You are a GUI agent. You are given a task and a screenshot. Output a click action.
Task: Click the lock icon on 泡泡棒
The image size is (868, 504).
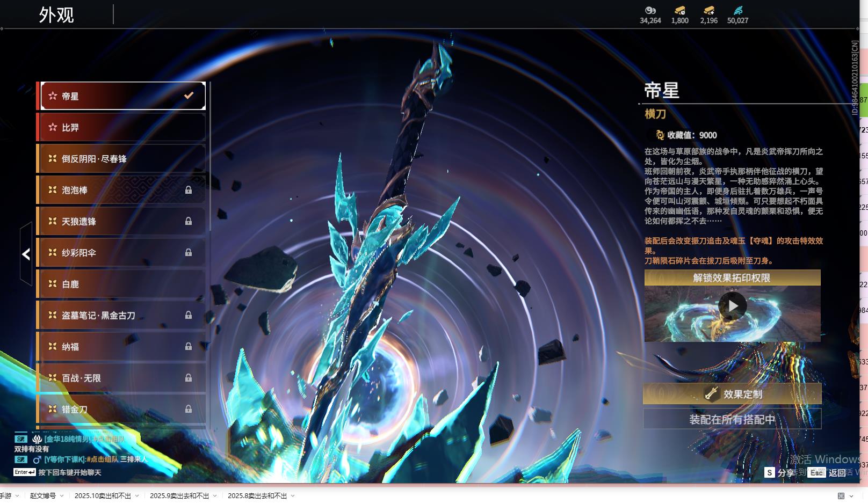pos(189,190)
